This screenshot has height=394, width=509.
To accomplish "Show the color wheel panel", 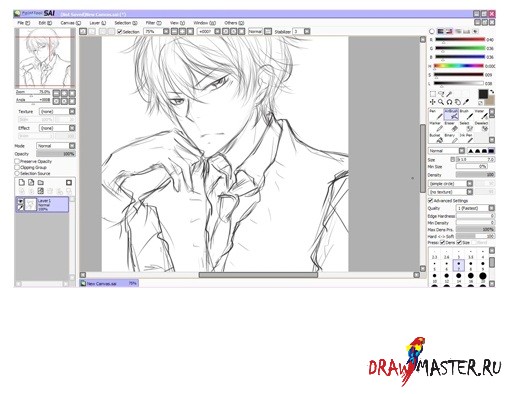I will [432, 31].
